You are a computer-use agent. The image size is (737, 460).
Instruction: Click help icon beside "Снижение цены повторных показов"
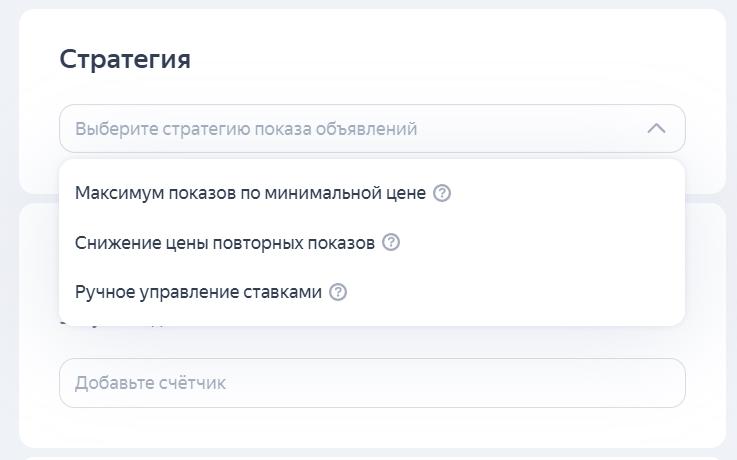[391, 242]
